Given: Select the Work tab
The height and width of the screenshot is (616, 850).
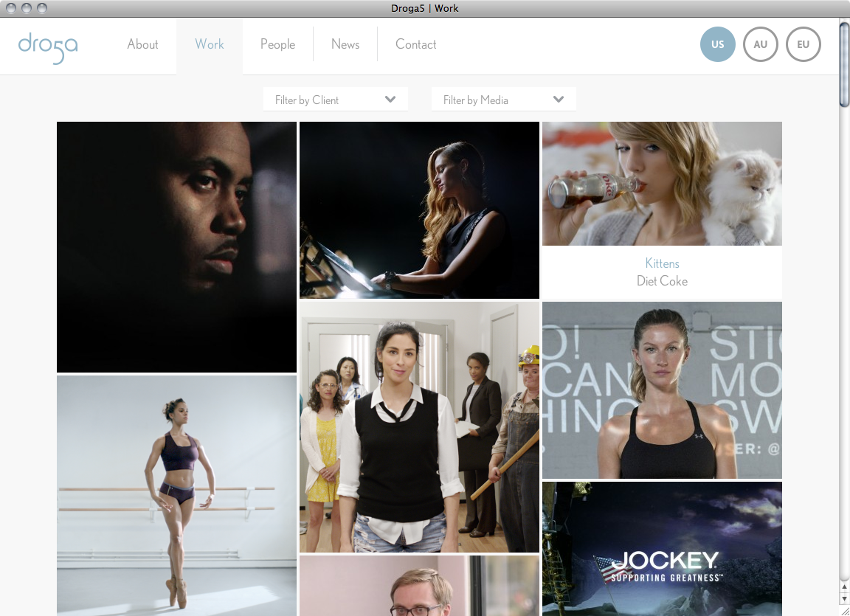Looking at the screenshot, I should point(210,44).
